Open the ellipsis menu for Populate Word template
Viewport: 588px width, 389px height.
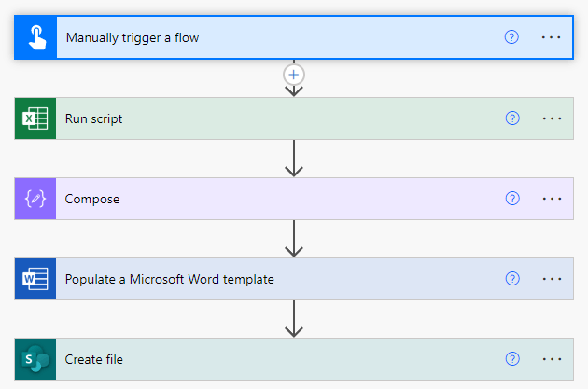coord(552,279)
